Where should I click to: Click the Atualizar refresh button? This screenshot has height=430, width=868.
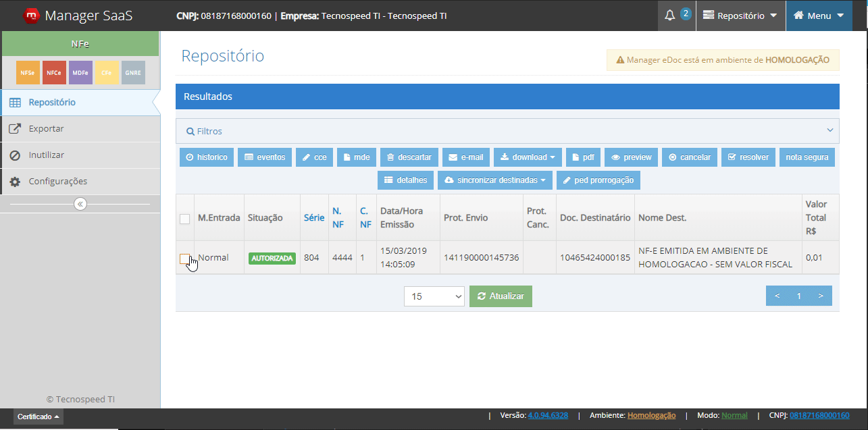point(501,296)
